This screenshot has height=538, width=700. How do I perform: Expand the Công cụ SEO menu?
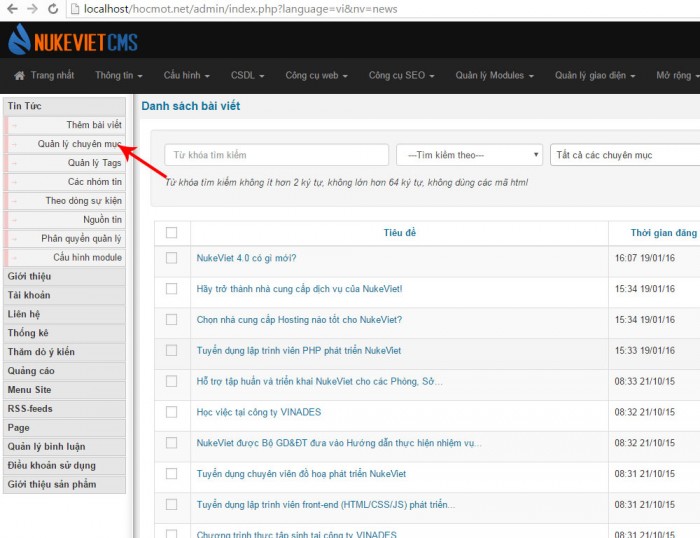pos(401,75)
